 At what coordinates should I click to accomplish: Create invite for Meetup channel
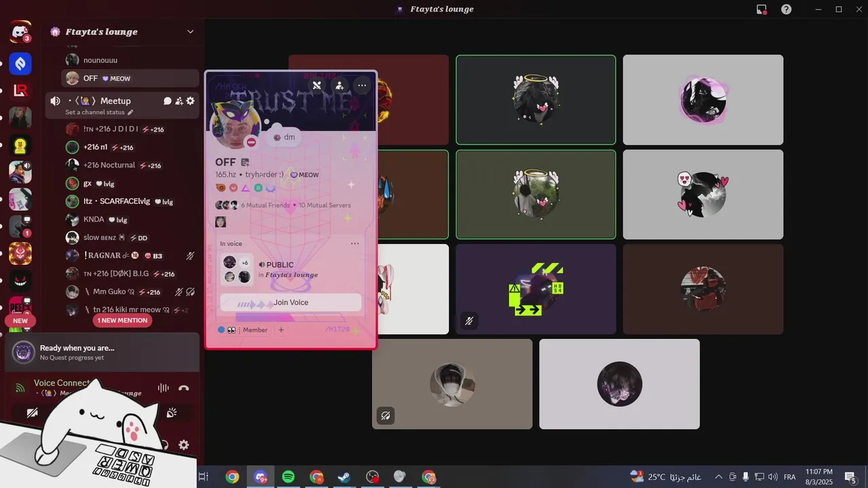pos(179,101)
